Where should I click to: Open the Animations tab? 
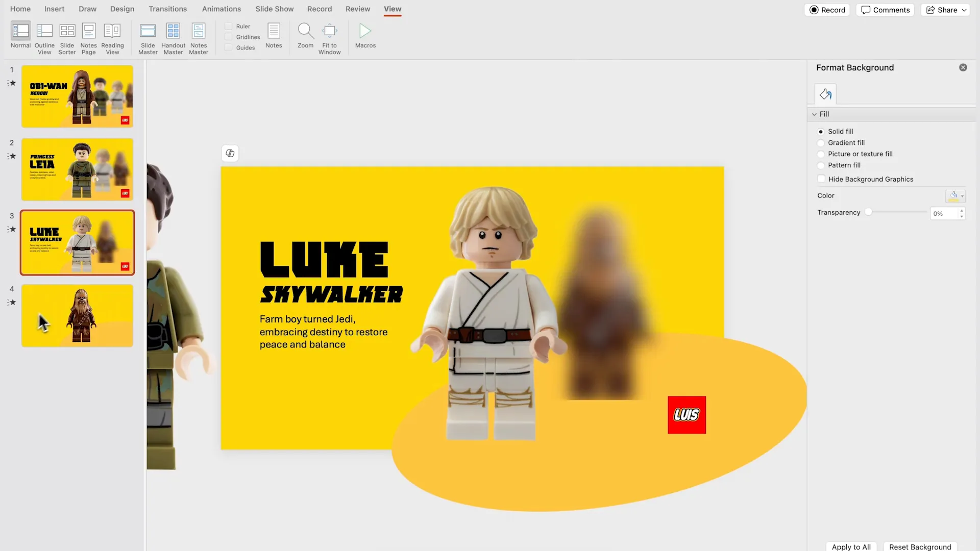click(x=221, y=9)
